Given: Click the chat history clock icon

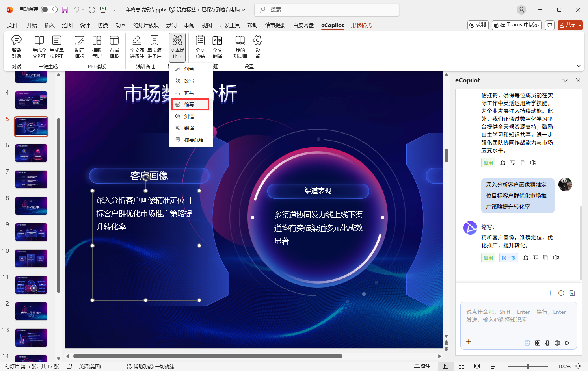Looking at the screenshot, I should pyautogui.click(x=561, y=293).
